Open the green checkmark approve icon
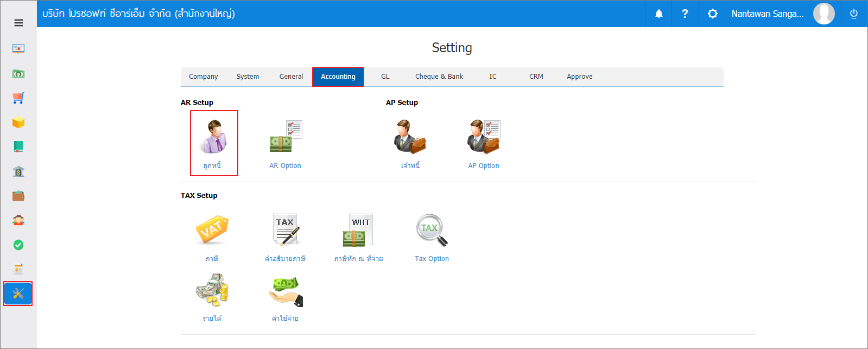Screen dimensions: 868x349 [x=18, y=245]
